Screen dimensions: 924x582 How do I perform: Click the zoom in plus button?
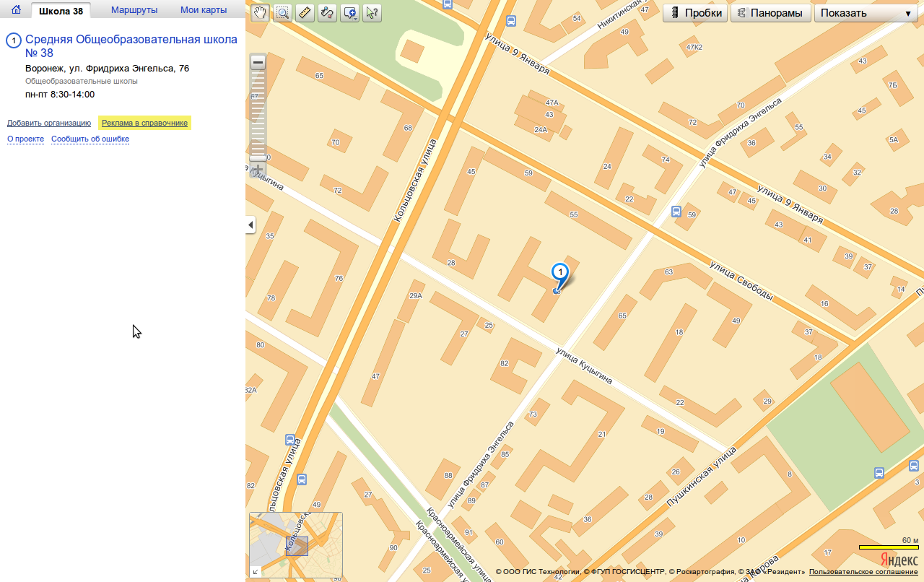pos(258,170)
